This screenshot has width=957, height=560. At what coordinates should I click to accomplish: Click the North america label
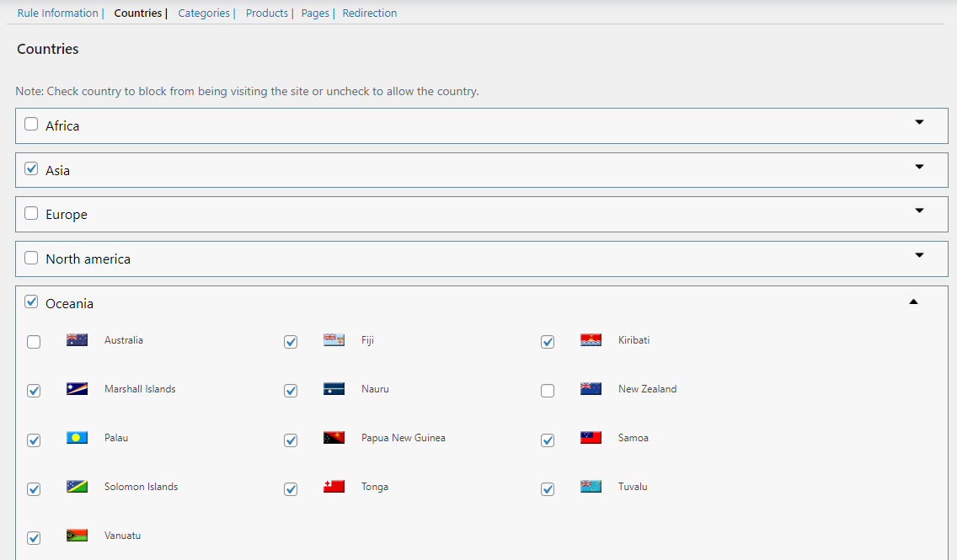pos(88,259)
